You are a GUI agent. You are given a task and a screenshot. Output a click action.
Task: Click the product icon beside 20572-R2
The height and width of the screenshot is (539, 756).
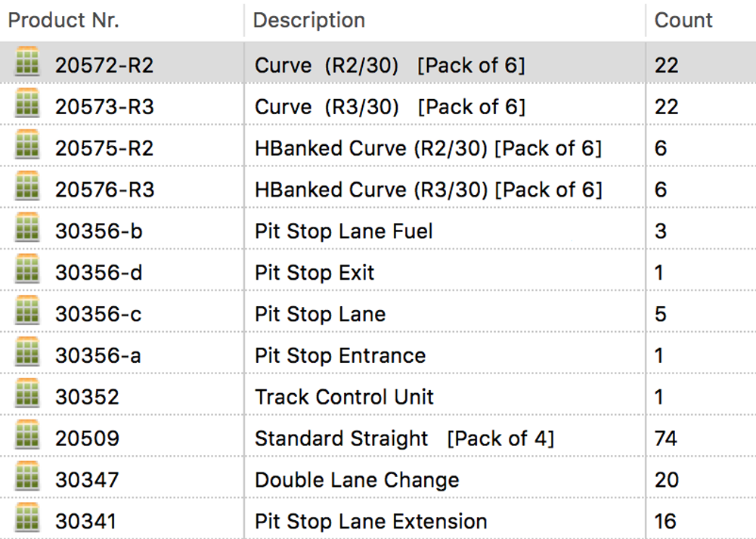coord(26,65)
